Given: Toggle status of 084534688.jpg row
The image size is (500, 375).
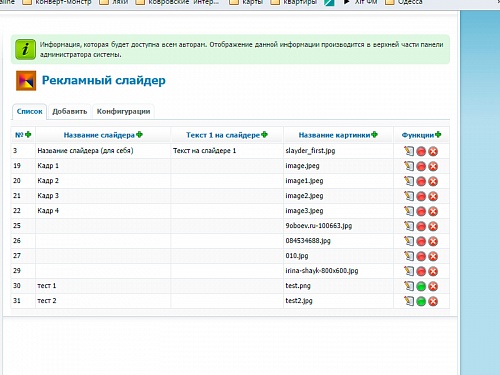Looking at the screenshot, I should pyautogui.click(x=421, y=241).
